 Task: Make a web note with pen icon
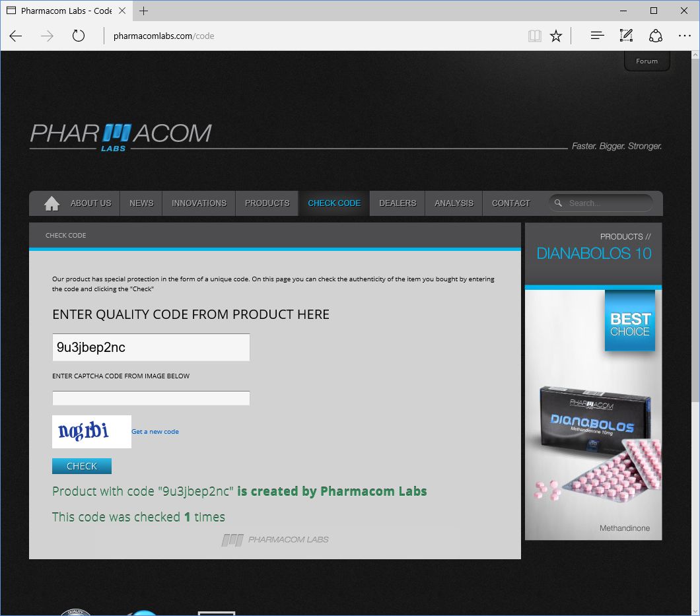(x=626, y=36)
